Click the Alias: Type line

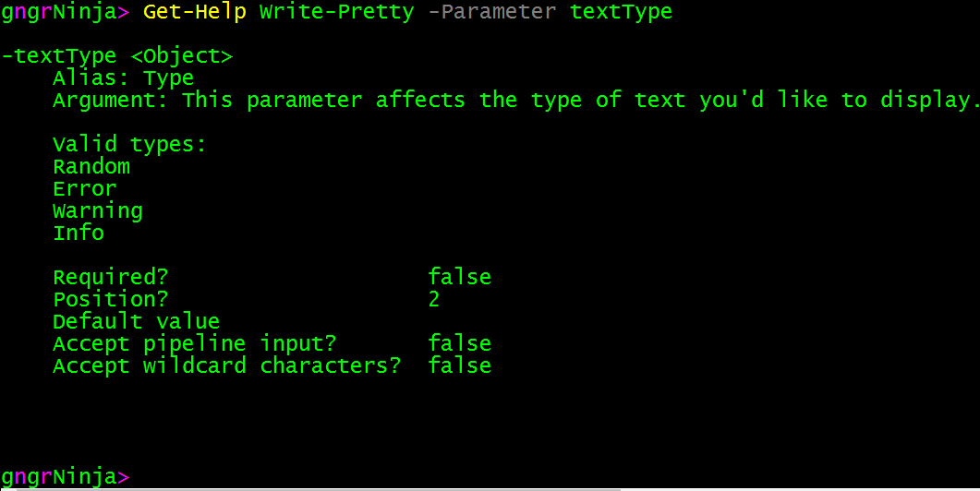click(x=124, y=78)
